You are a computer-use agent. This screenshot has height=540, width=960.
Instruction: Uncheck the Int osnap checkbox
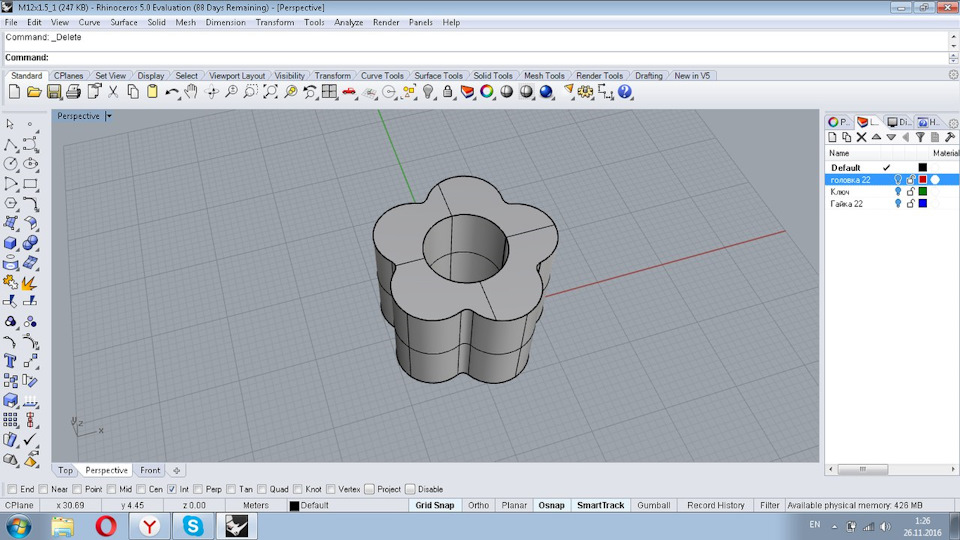(x=171, y=489)
